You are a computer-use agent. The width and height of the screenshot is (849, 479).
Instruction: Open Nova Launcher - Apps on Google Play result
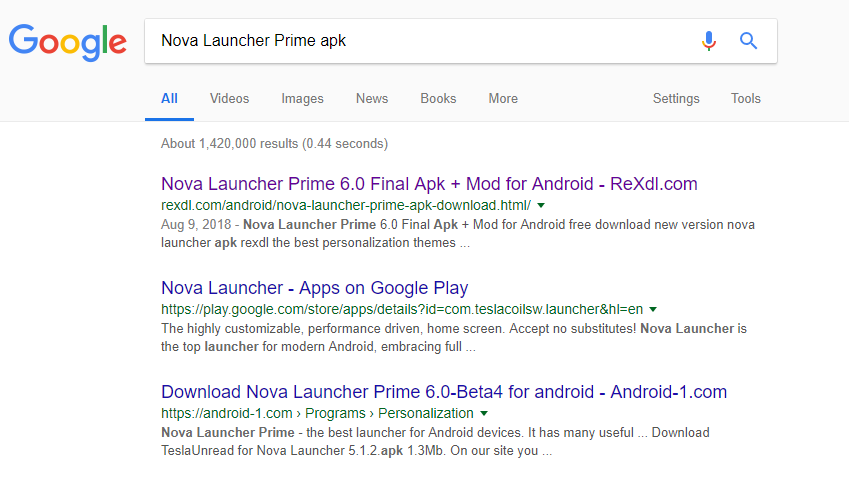point(315,288)
